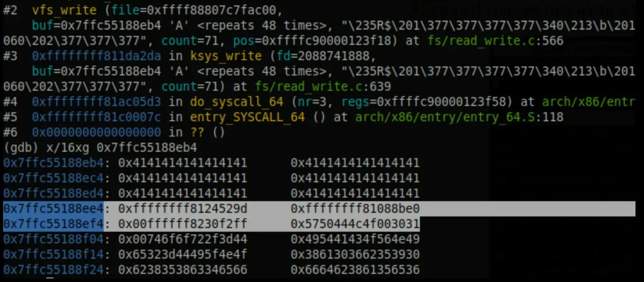
Task: Select the arch/x86/entry/entry_64.S:118 path
Action: click(459, 117)
